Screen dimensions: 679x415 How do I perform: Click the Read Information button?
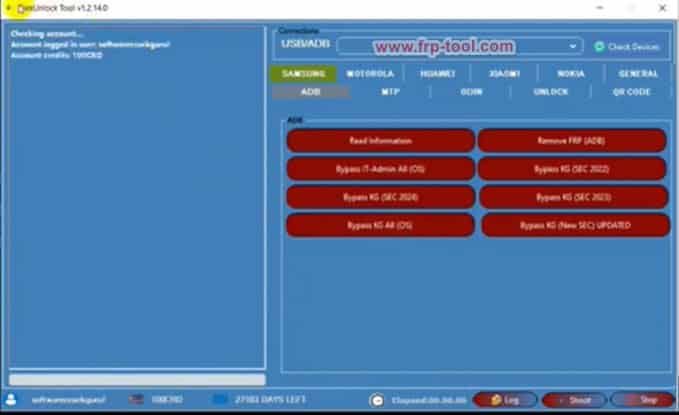coord(380,141)
